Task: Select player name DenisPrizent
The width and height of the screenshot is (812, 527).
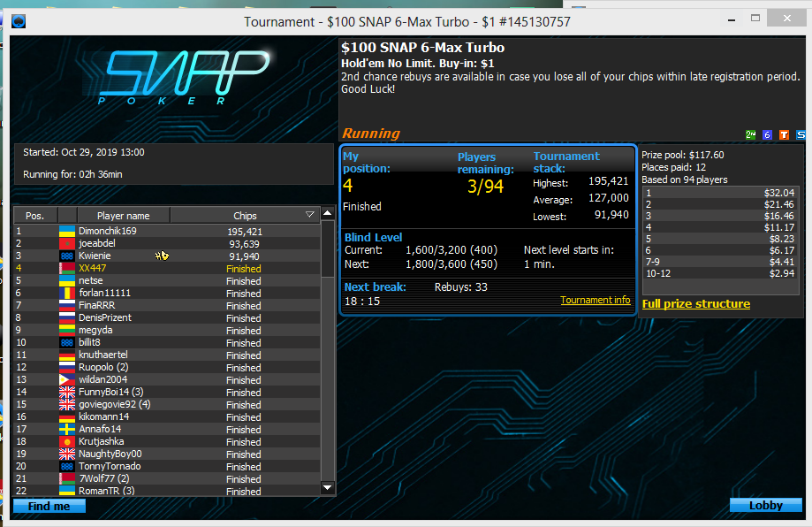Action: [105, 317]
